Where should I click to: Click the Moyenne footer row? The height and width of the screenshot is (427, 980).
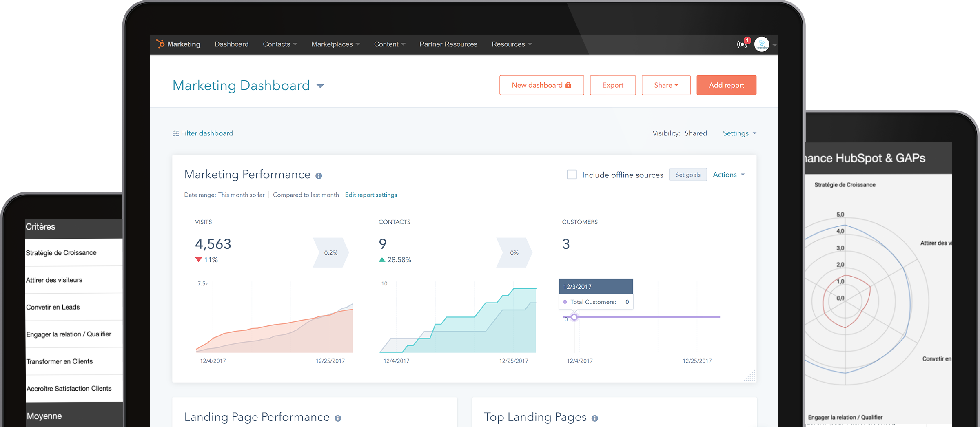(x=74, y=415)
